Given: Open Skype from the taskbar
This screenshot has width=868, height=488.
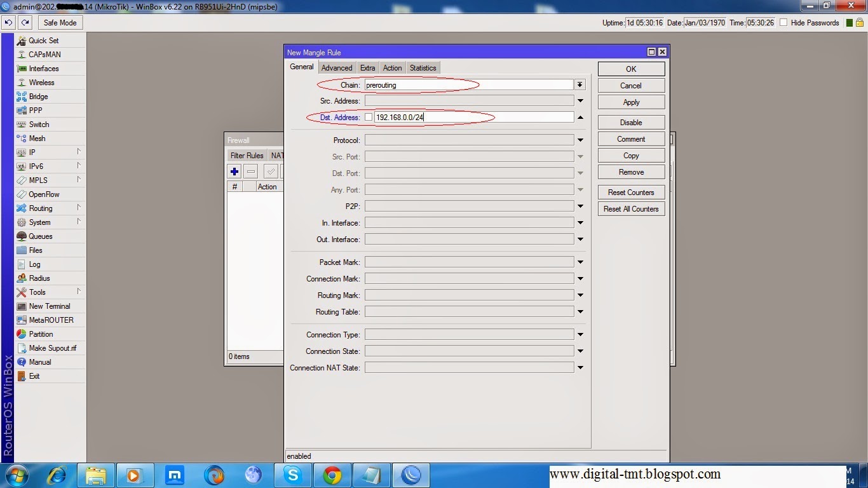Looking at the screenshot, I should click(292, 475).
